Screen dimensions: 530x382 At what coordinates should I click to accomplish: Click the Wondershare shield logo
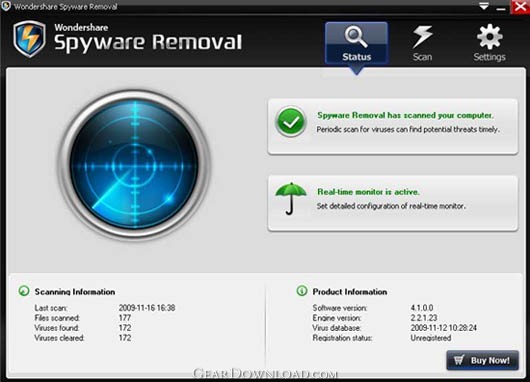pos(29,39)
